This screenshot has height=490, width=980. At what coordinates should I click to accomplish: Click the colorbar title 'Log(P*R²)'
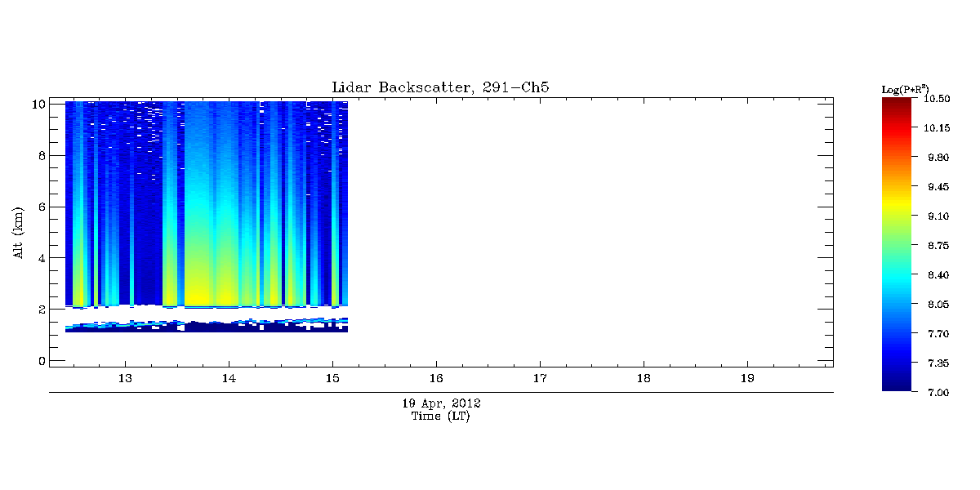(x=905, y=89)
